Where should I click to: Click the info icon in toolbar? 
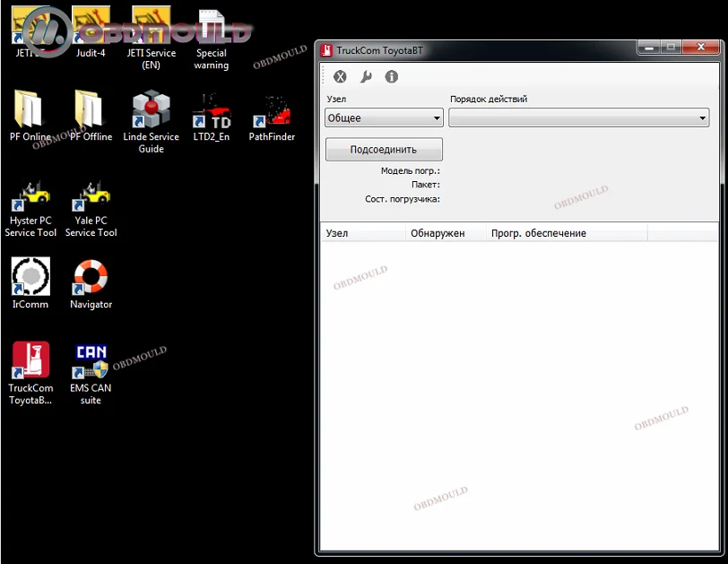click(392, 77)
